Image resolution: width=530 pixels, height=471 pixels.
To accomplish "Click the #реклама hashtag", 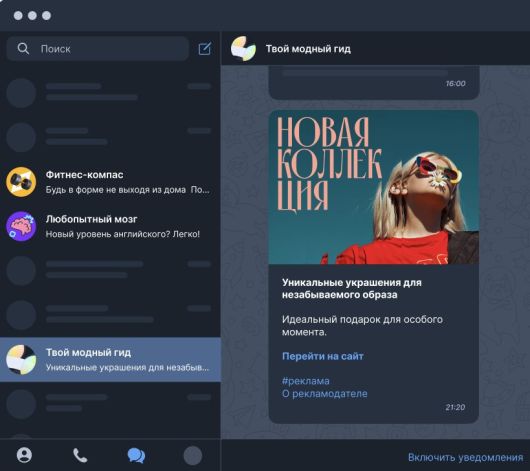I will click(306, 381).
